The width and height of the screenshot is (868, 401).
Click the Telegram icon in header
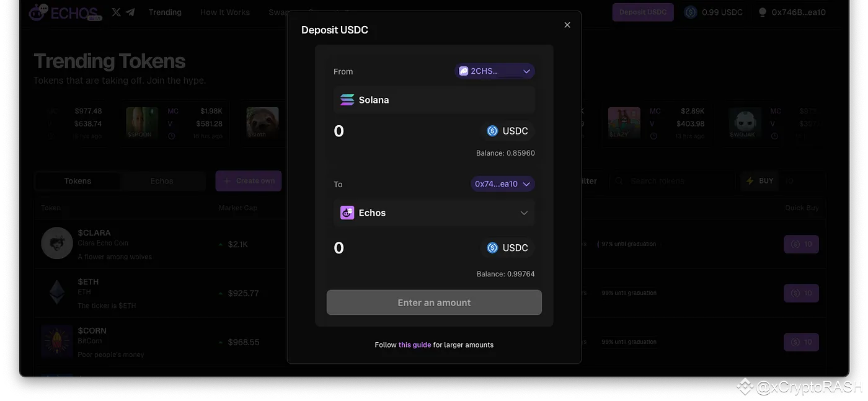pyautogui.click(x=130, y=12)
